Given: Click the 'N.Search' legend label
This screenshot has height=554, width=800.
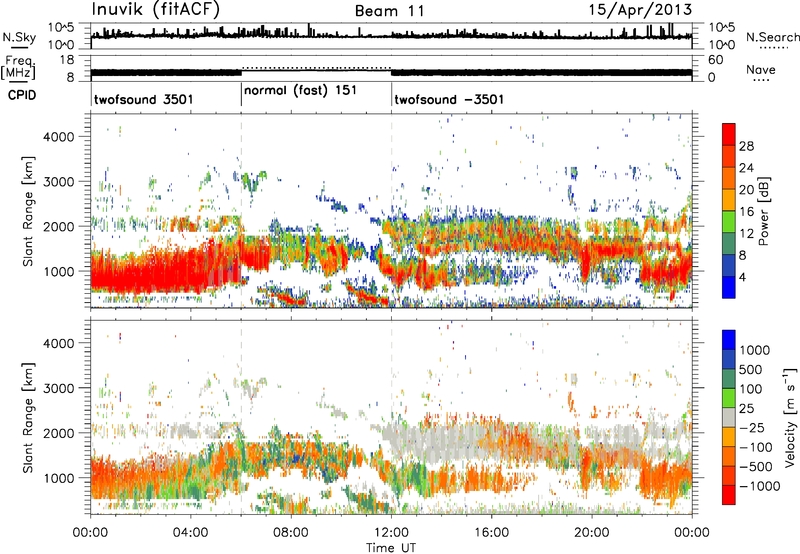Looking at the screenshot, I should pyautogui.click(x=772, y=37).
